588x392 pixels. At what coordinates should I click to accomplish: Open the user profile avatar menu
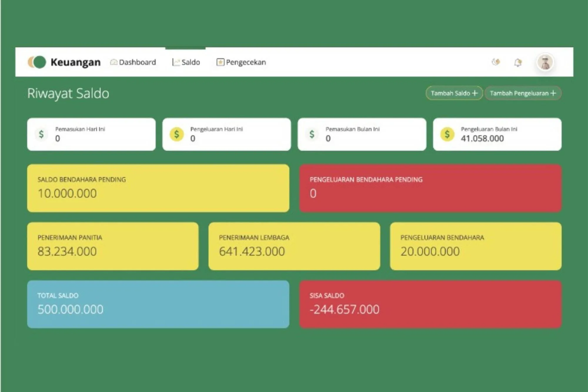click(545, 62)
